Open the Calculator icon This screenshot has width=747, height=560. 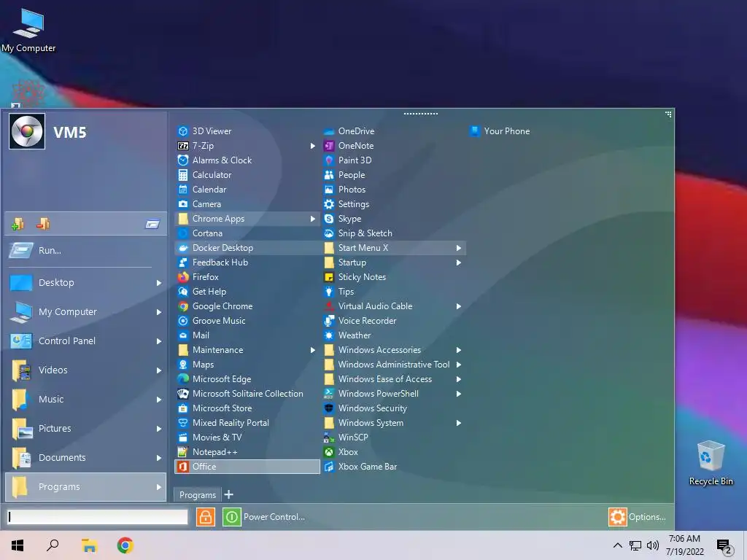pos(183,175)
